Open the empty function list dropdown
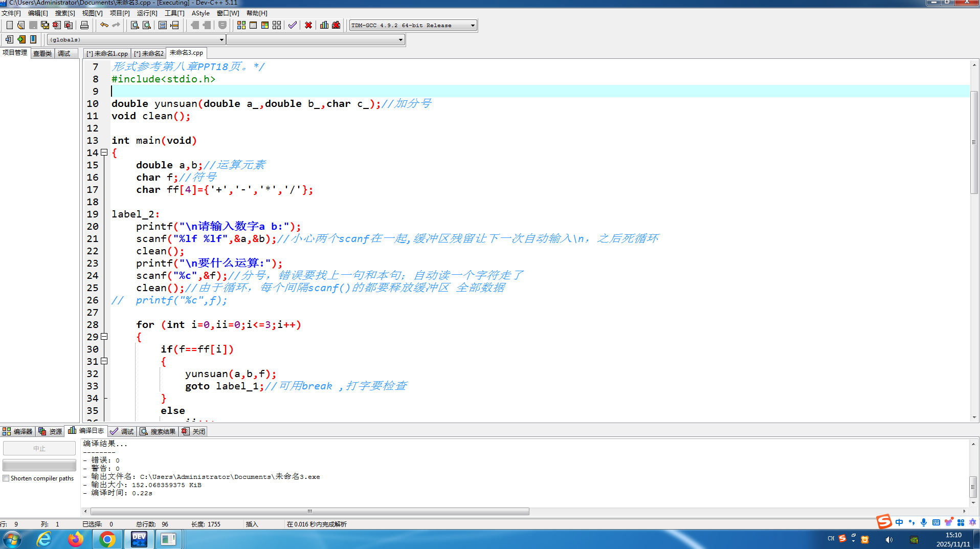 tap(316, 39)
